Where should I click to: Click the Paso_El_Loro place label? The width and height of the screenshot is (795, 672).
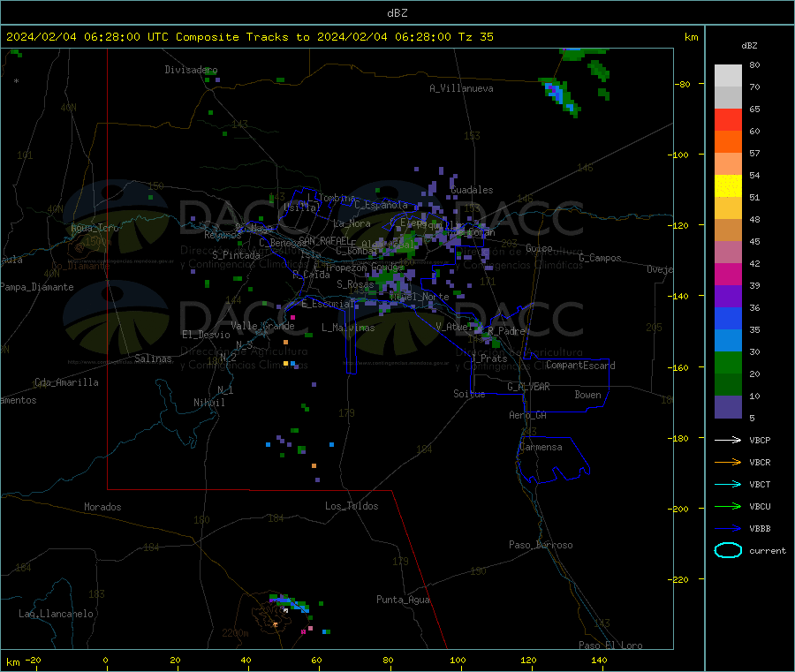[x=610, y=646]
